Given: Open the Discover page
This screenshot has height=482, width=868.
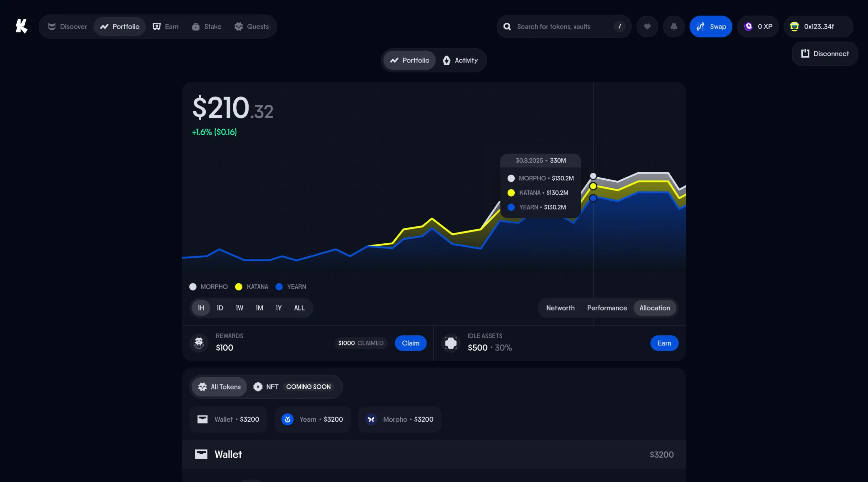Looking at the screenshot, I should coord(67,26).
